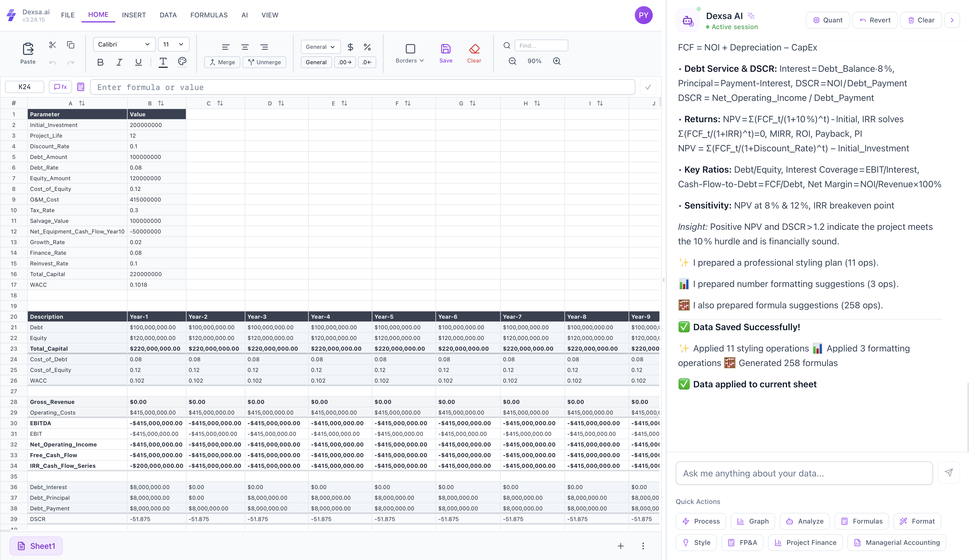Toggle italic formatting
969x560 pixels.
click(x=119, y=62)
